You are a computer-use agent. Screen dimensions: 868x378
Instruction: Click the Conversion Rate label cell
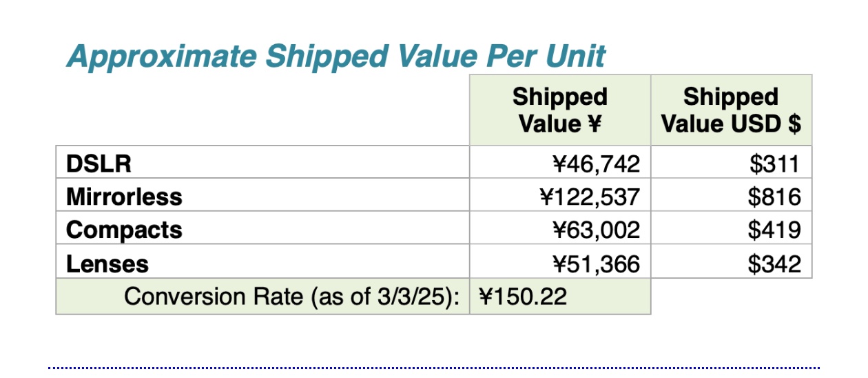coord(262,297)
